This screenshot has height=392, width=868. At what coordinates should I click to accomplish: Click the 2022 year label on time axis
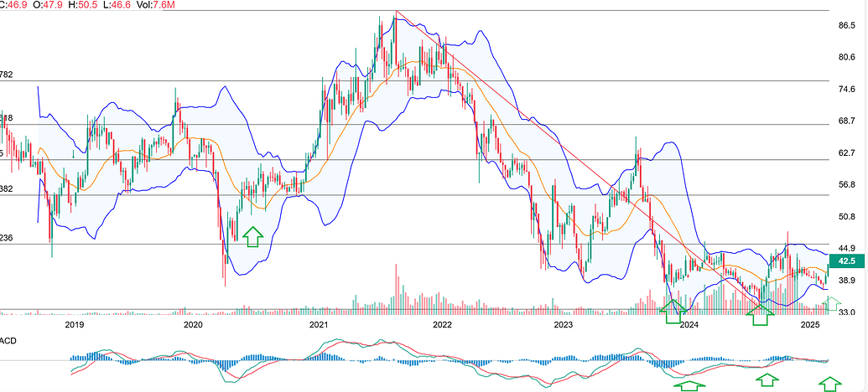pos(442,324)
